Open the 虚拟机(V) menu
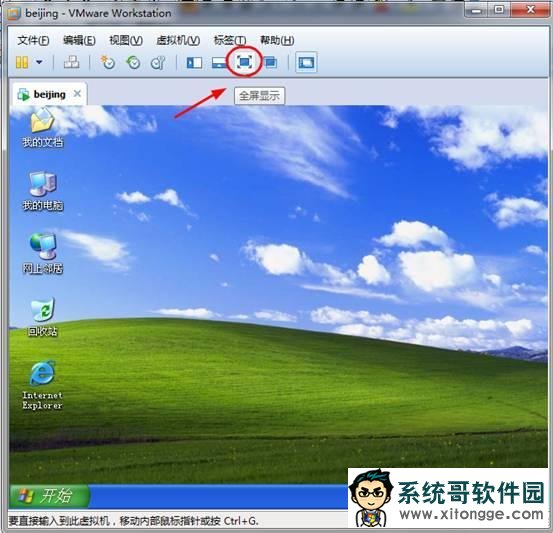 click(x=178, y=40)
